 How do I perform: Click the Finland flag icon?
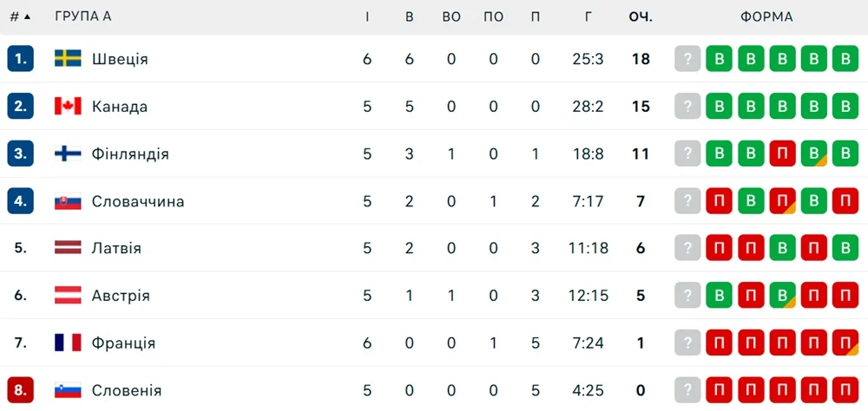click(x=68, y=153)
